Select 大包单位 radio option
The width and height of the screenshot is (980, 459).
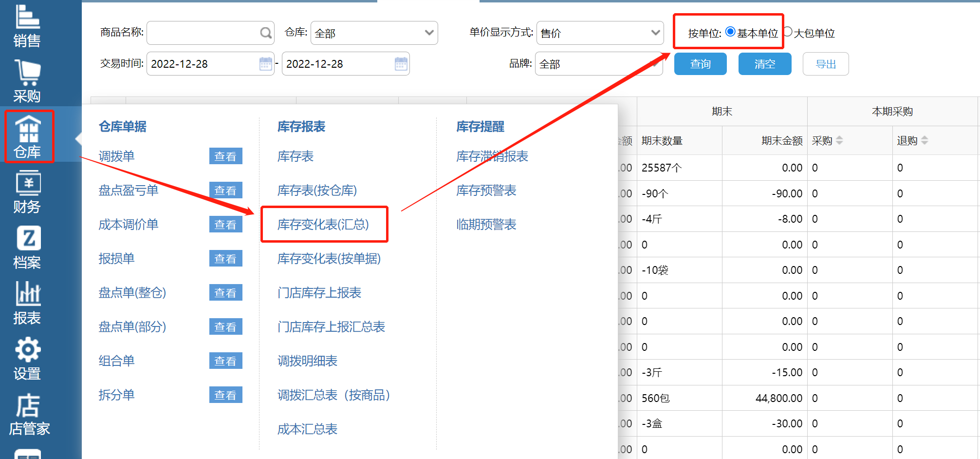(x=788, y=32)
